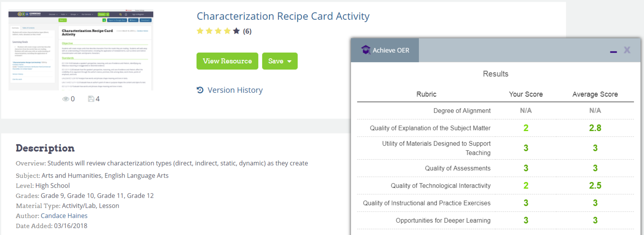Click the Your Score column header
This screenshot has width=644, height=235.
point(526,94)
